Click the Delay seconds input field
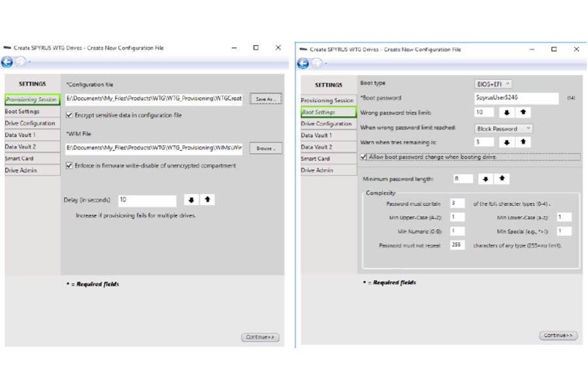Image resolution: width=588 pixels, height=392 pixels. 147,200
